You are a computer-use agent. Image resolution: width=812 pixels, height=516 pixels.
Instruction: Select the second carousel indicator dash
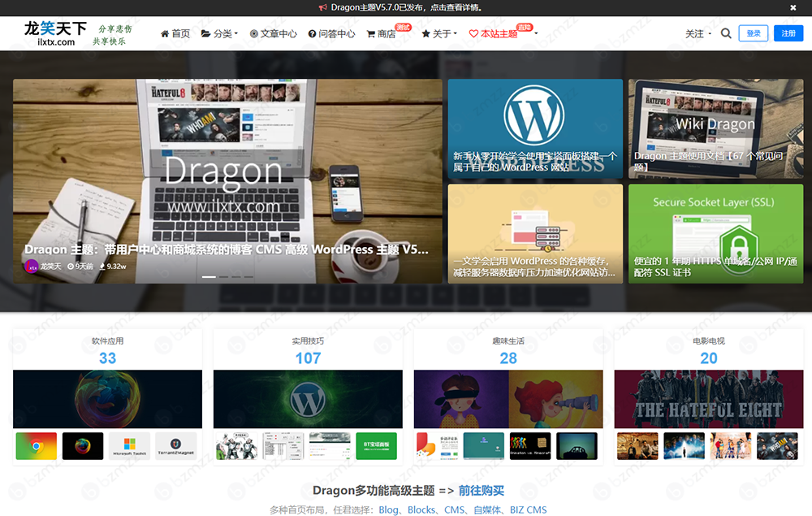[x=223, y=277]
